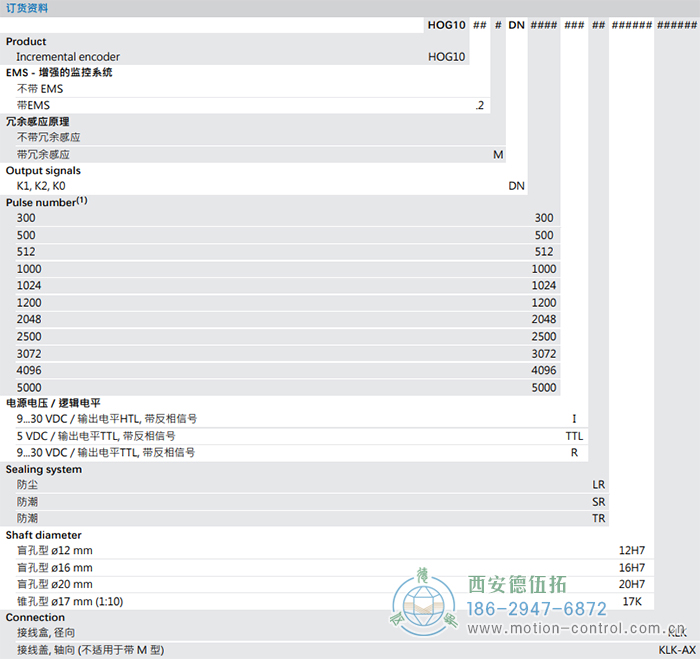The width and height of the screenshot is (700, 659).
Task: Select the Incremental encoder product row
Action: coord(68,57)
